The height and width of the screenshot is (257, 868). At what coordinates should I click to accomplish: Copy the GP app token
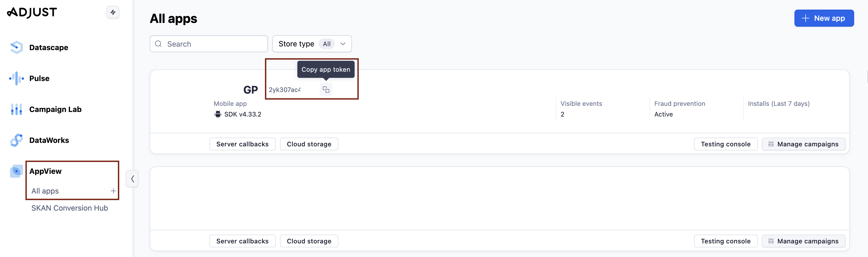click(x=326, y=90)
